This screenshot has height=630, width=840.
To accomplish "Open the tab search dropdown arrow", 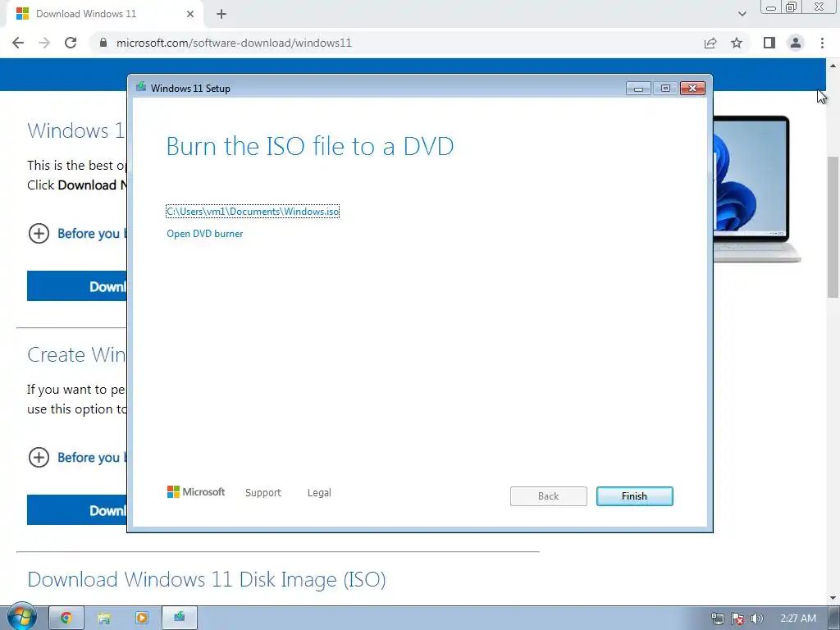I will point(742,14).
